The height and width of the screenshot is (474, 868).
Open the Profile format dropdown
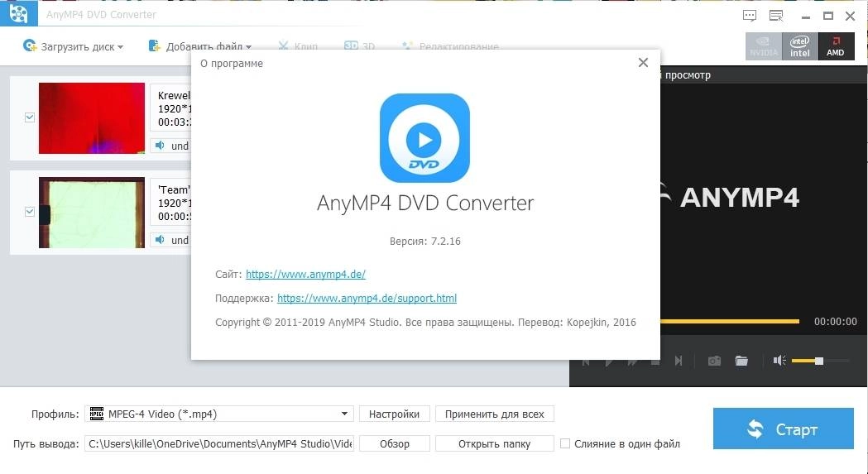pyautogui.click(x=219, y=414)
